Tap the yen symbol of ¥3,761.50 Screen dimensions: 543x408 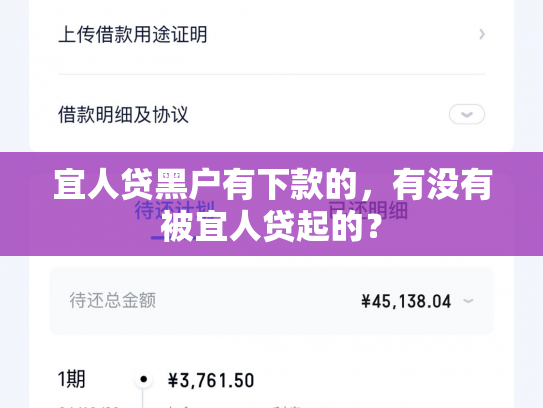(x=173, y=380)
